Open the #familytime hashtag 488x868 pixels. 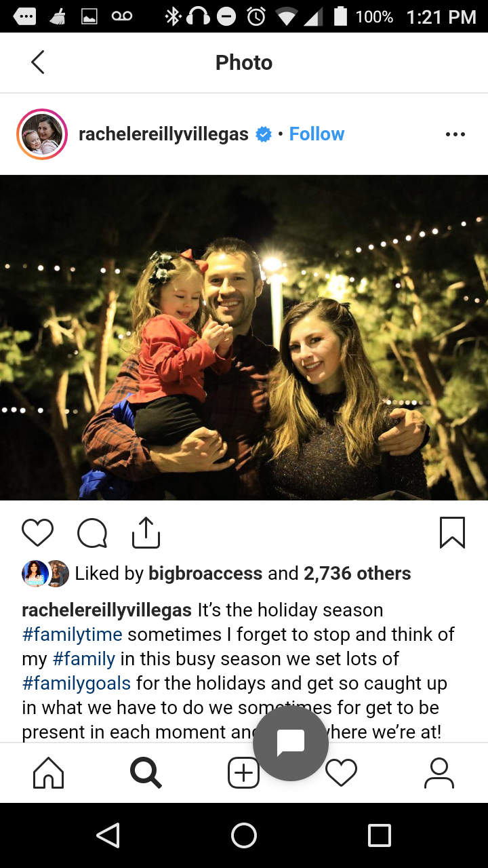point(72,635)
